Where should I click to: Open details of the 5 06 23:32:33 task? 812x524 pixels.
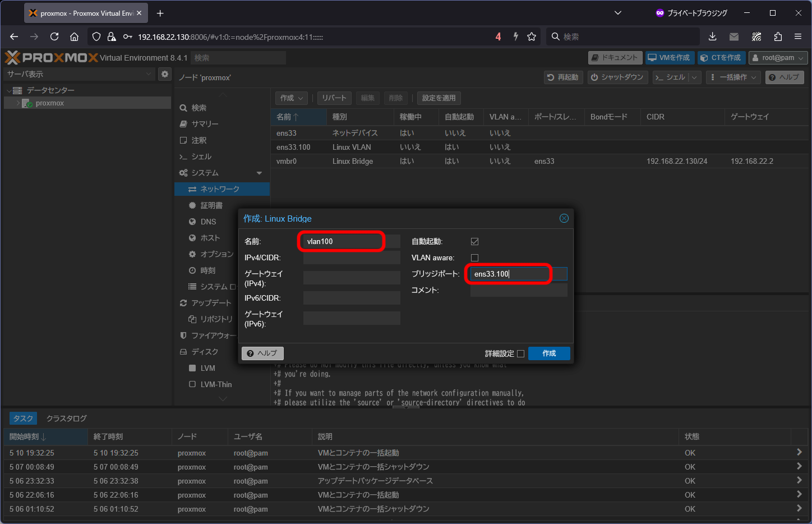(799, 480)
